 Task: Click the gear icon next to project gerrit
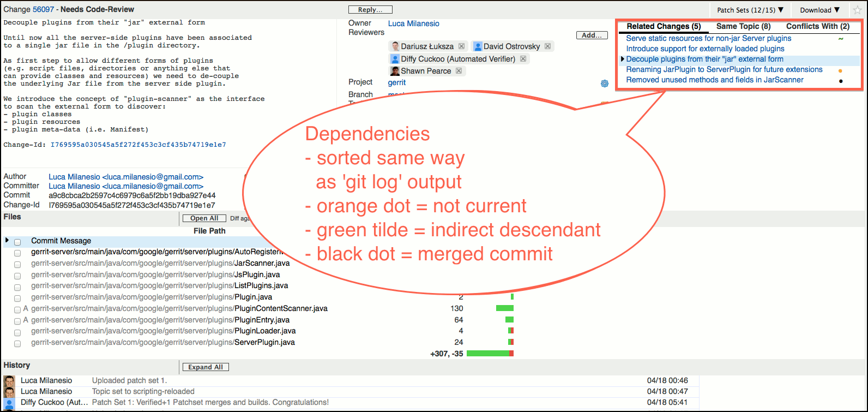(x=604, y=83)
